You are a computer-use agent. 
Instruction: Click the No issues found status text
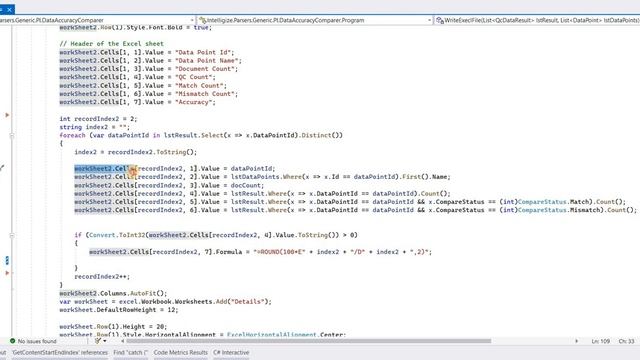click(37, 341)
